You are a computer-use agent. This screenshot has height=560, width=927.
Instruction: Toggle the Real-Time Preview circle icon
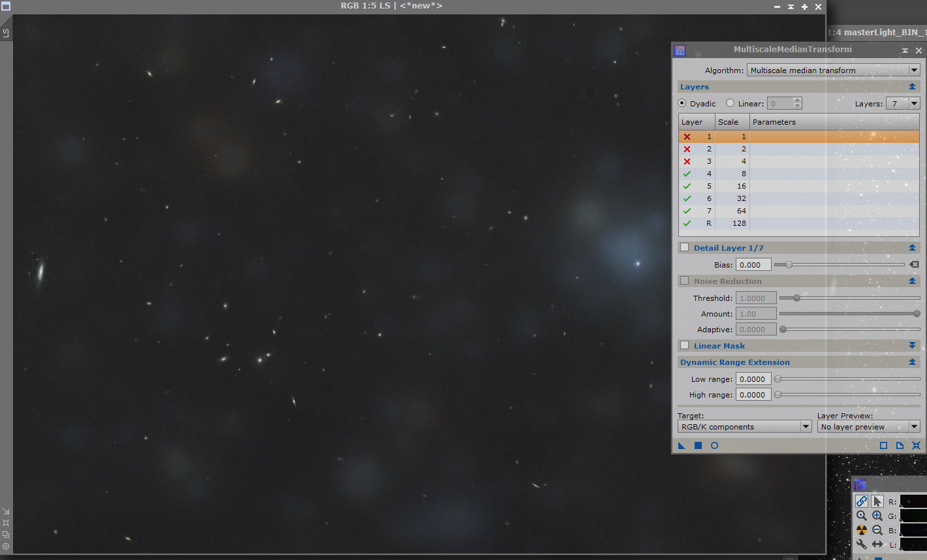(714, 446)
